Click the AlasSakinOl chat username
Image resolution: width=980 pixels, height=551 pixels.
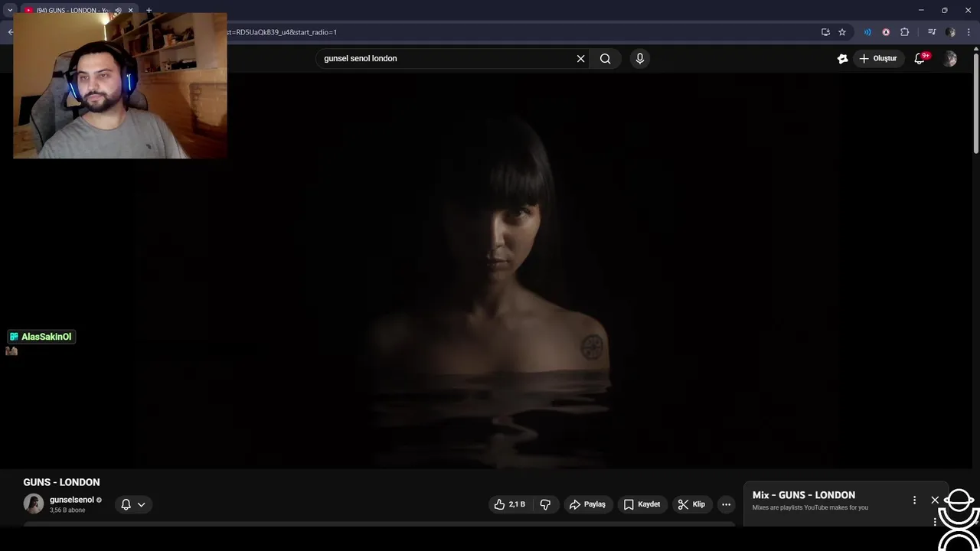[x=46, y=337]
